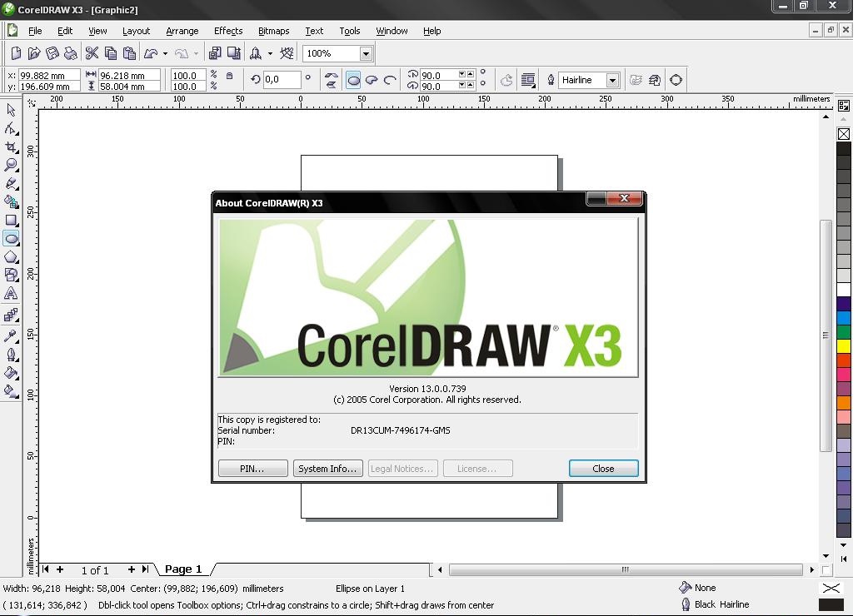
Task: Pick the yellow color swatch
Action: [843, 345]
